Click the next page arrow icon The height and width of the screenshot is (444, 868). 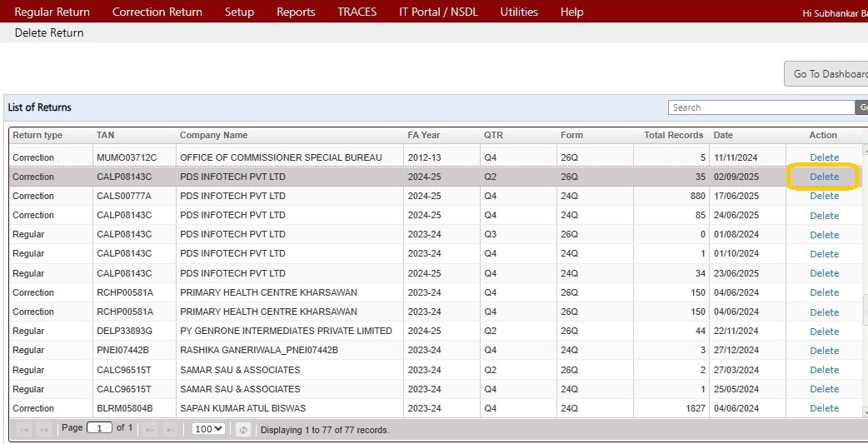click(151, 430)
